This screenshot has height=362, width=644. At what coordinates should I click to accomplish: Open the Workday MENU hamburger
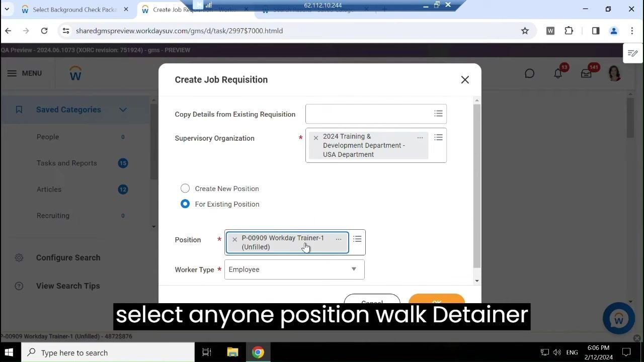tap(24, 73)
